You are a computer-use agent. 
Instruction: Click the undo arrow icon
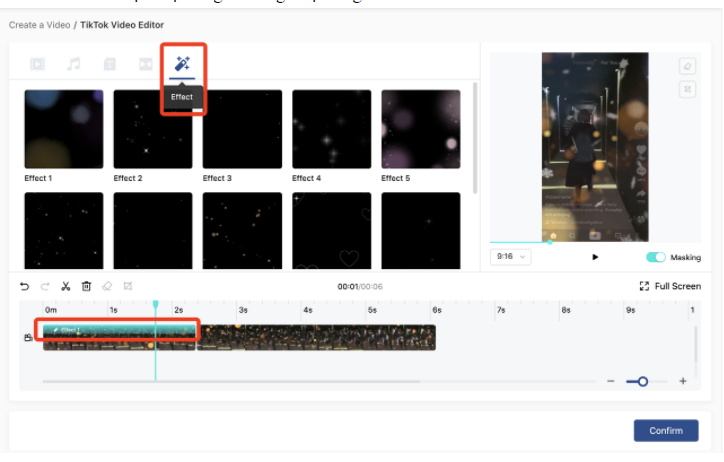point(24,286)
